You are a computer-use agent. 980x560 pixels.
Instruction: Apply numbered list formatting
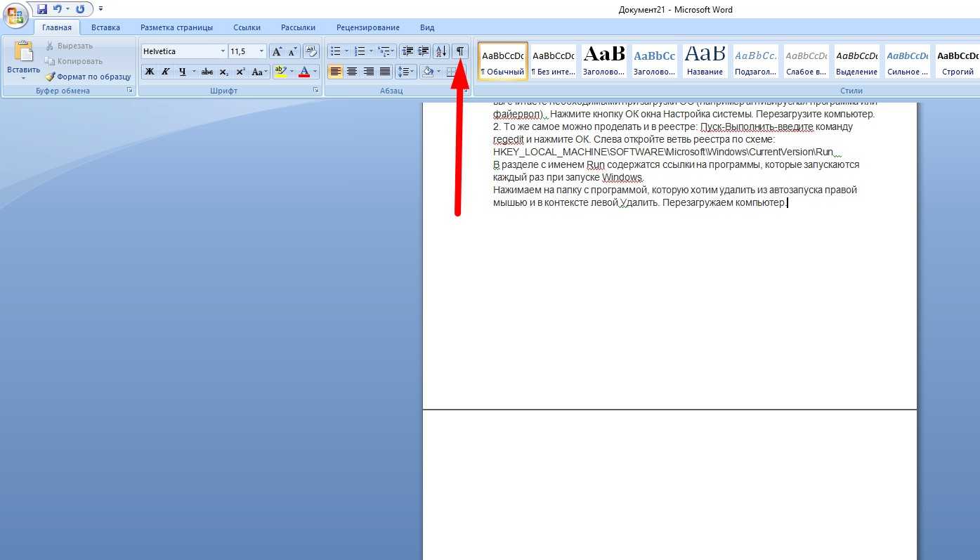point(360,51)
